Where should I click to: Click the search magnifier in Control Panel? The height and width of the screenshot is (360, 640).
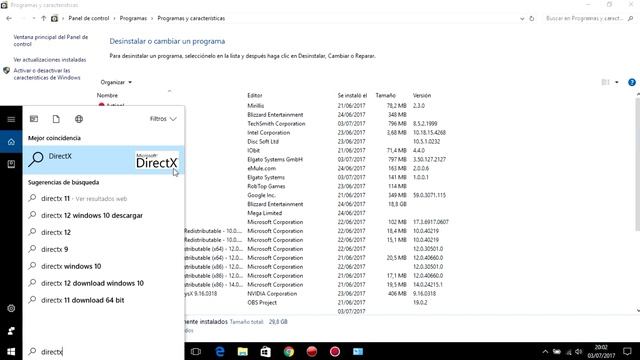631,18
